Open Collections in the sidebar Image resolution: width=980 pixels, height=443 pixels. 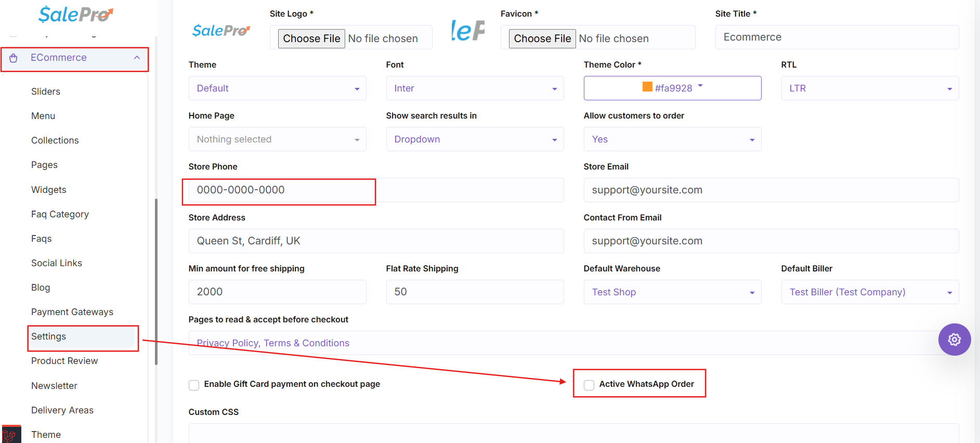(55, 140)
